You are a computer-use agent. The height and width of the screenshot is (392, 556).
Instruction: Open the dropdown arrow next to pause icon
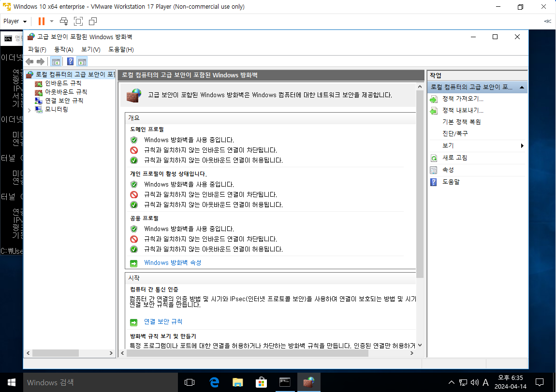tap(52, 21)
